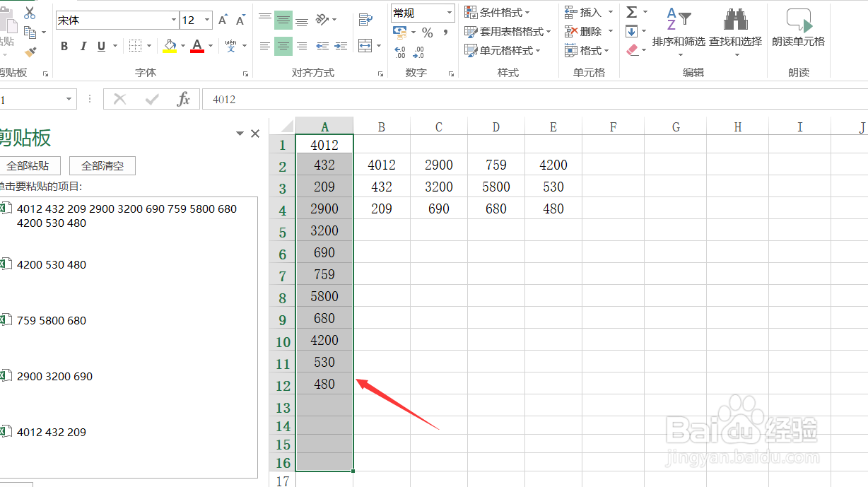The image size is (868, 487).
Task: Click 删除 delete cells button
Action: point(582,31)
